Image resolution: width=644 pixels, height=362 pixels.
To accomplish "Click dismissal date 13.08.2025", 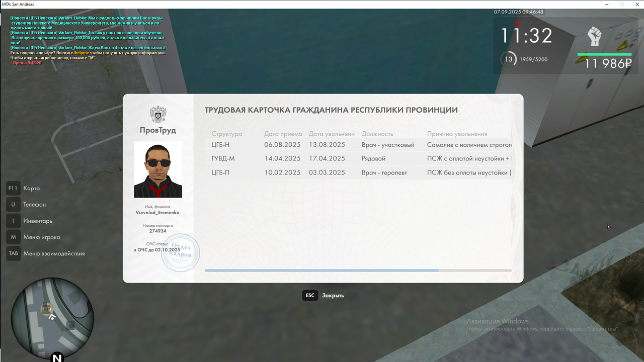I will [x=327, y=145].
